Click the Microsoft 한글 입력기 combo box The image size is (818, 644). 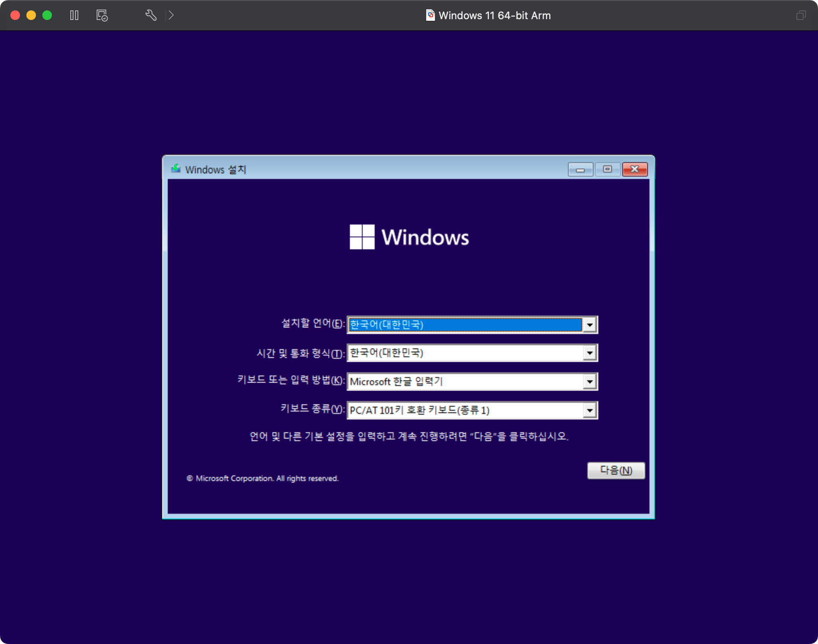click(x=472, y=382)
